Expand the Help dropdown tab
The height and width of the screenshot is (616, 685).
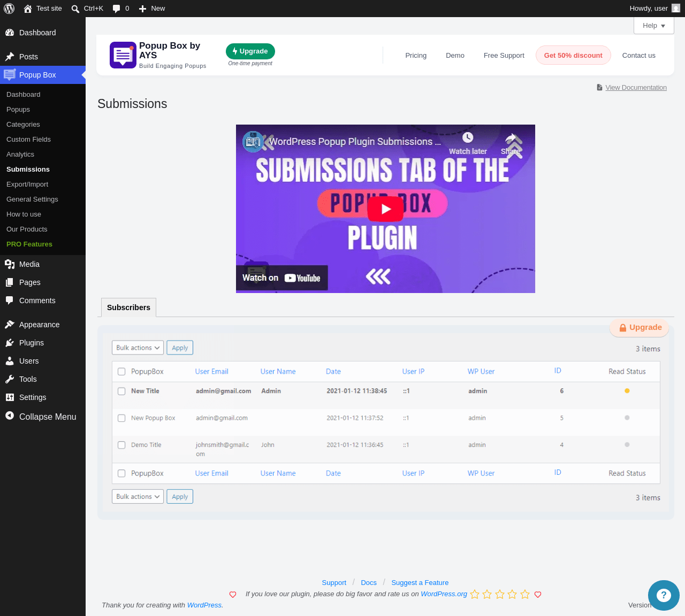pos(654,26)
